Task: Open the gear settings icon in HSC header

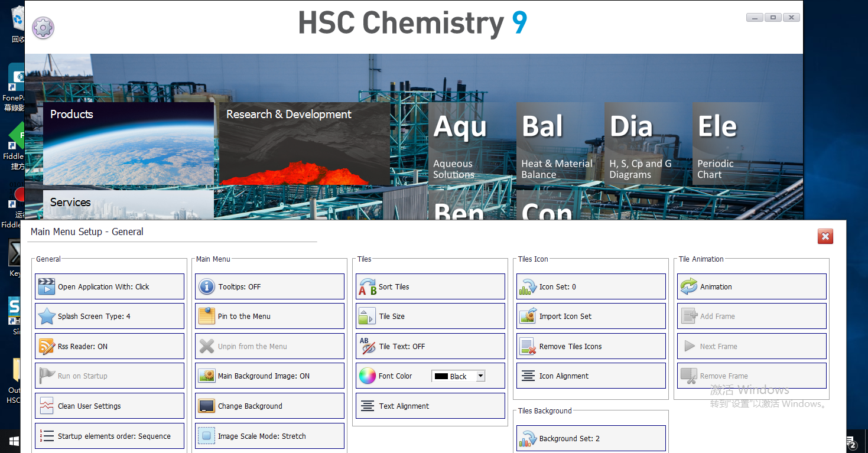Action: click(x=43, y=28)
